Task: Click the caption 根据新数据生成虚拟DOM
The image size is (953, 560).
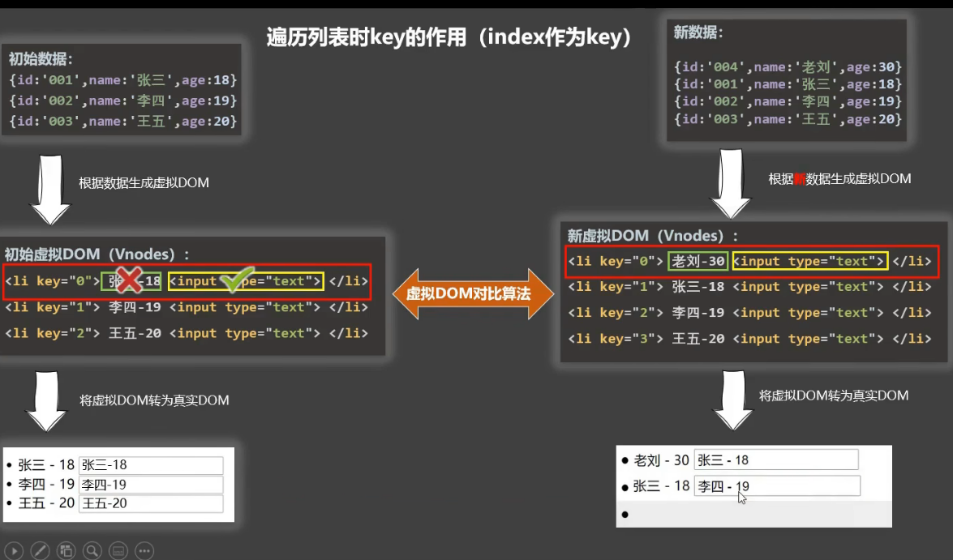Action: click(839, 178)
